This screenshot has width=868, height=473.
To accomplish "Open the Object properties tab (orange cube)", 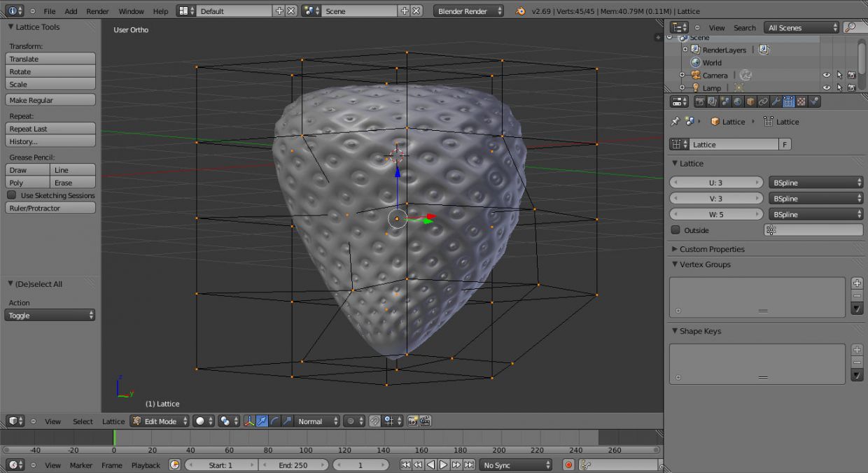I will point(750,101).
